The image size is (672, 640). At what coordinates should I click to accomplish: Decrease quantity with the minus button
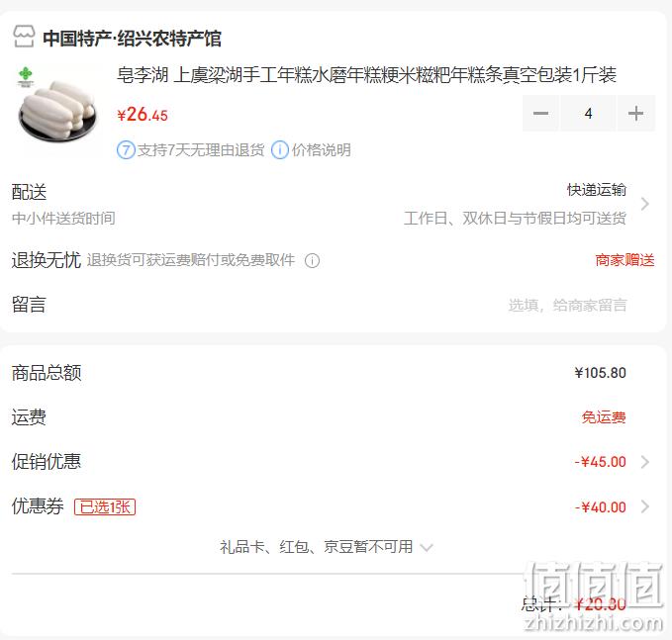pos(540,114)
